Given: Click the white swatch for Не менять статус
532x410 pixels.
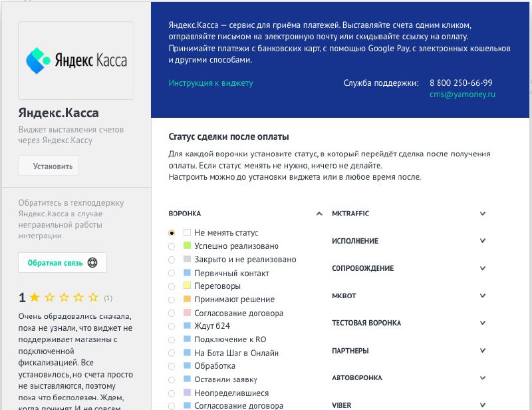Looking at the screenshot, I should (x=187, y=232).
